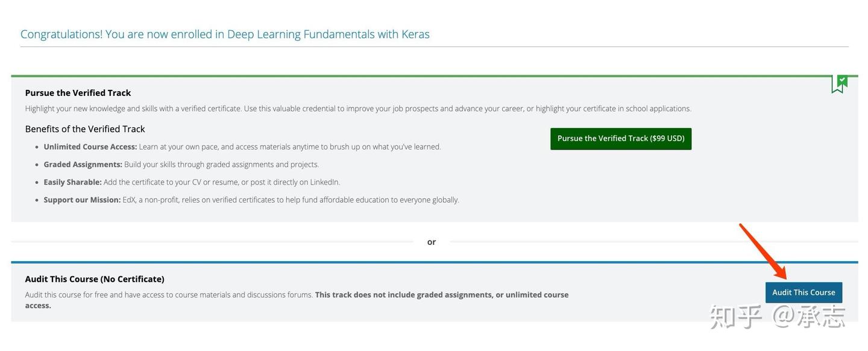Screen dimensions: 868x351
Task: Click the Audit This Course (No Certificate) heading
Action: tap(95, 279)
